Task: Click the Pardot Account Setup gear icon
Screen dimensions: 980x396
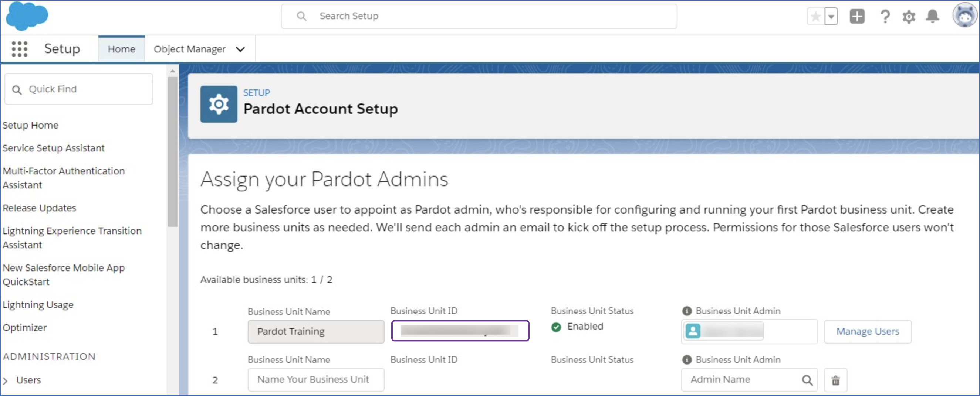Action: point(219,104)
